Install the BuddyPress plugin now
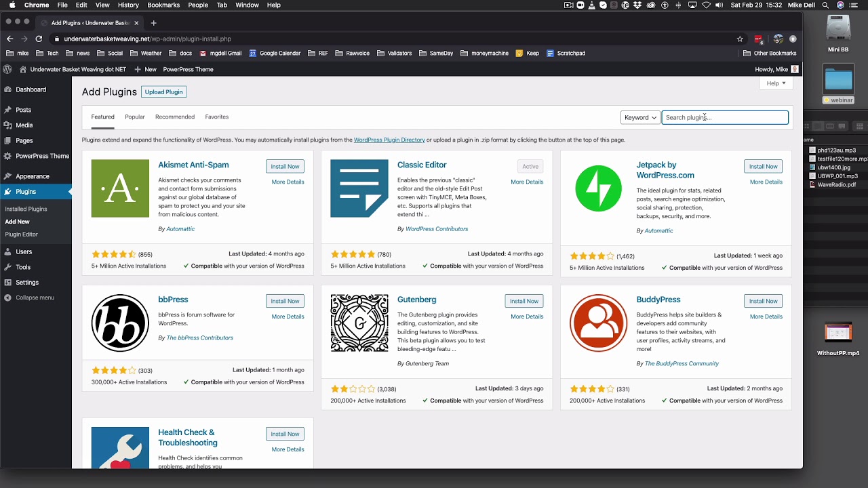This screenshot has width=868, height=488. click(763, 301)
